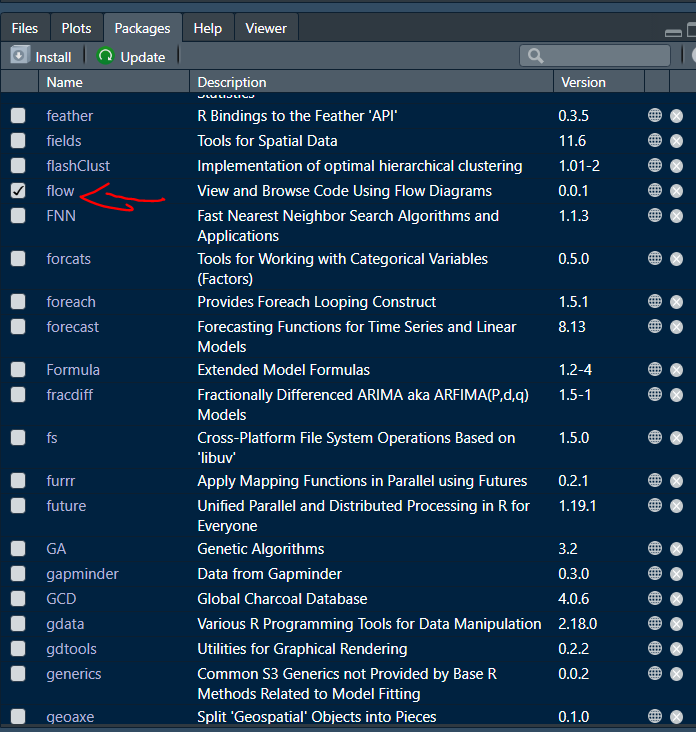
Task: Open the Viewer tab
Action: [x=266, y=28]
